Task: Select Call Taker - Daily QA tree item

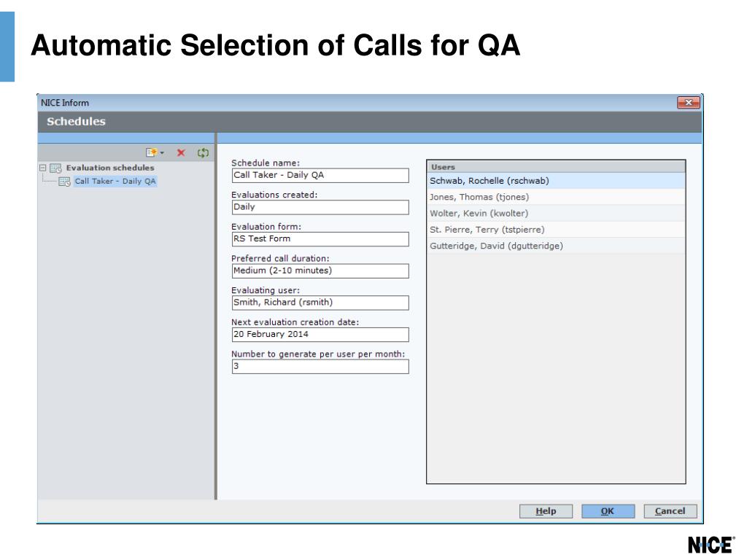Action: pyautogui.click(x=115, y=181)
